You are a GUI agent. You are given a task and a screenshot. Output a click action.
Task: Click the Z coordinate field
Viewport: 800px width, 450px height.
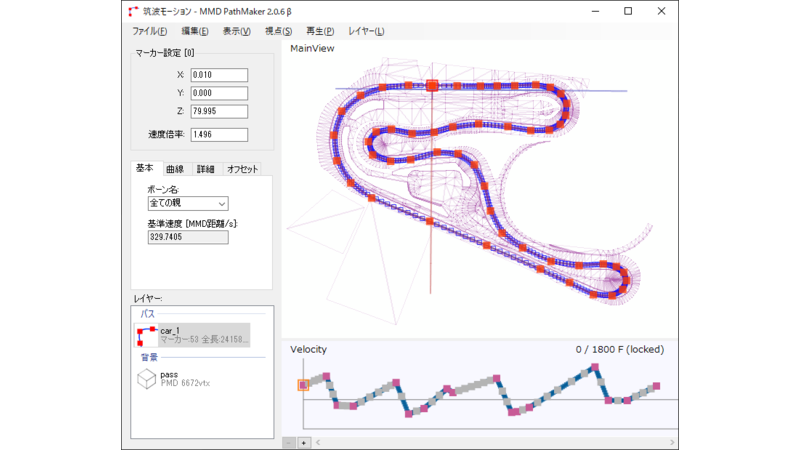219,111
